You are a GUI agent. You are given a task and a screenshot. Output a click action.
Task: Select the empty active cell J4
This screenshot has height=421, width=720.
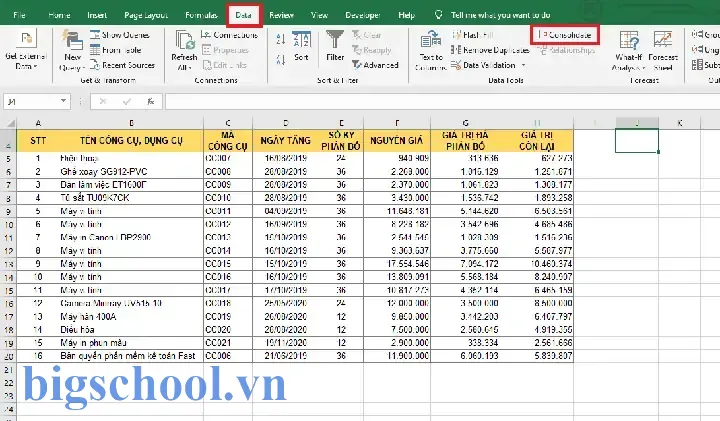(x=637, y=140)
